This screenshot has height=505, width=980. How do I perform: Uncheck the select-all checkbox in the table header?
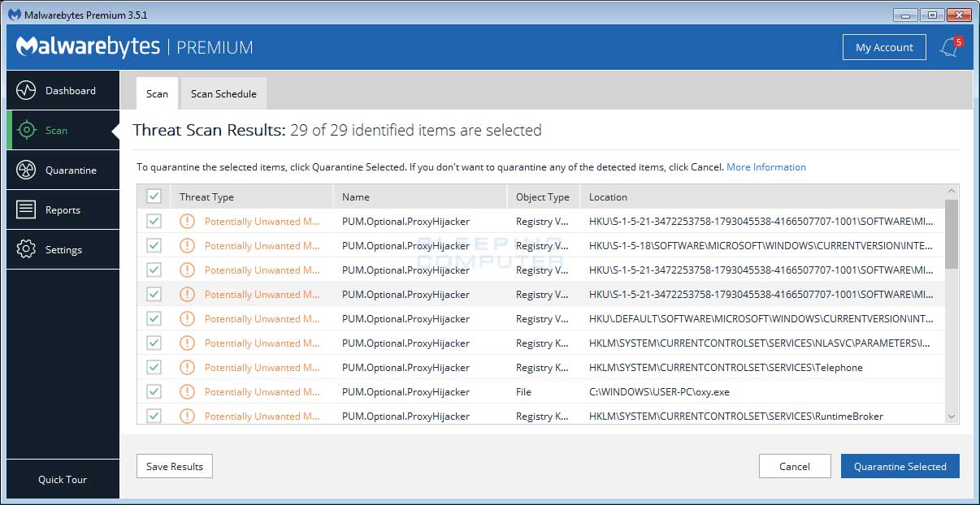(154, 196)
